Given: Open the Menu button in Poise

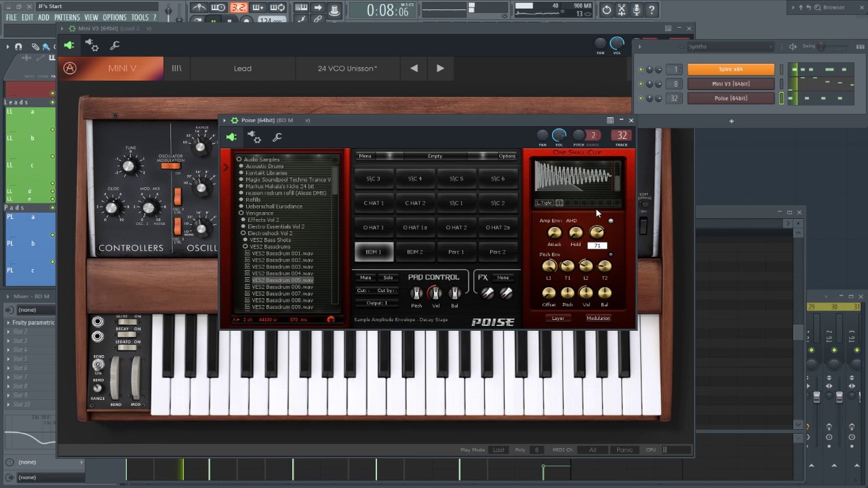Looking at the screenshot, I should coord(365,156).
